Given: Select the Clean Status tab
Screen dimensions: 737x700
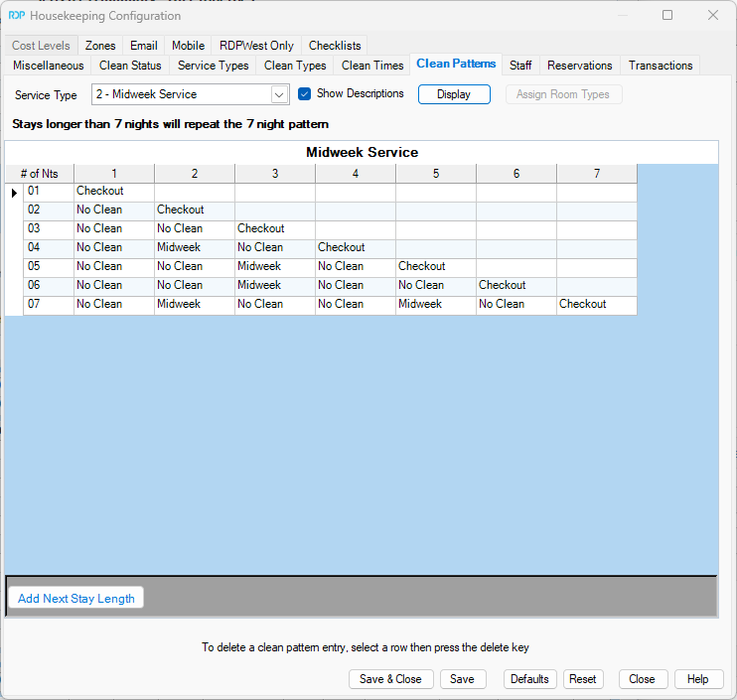Looking at the screenshot, I should click(130, 66).
